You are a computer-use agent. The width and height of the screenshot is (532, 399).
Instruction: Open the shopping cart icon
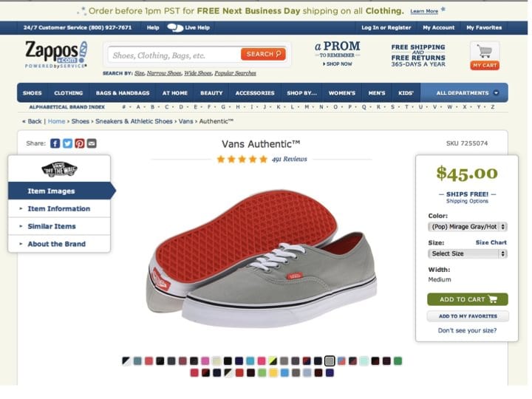[x=485, y=52]
